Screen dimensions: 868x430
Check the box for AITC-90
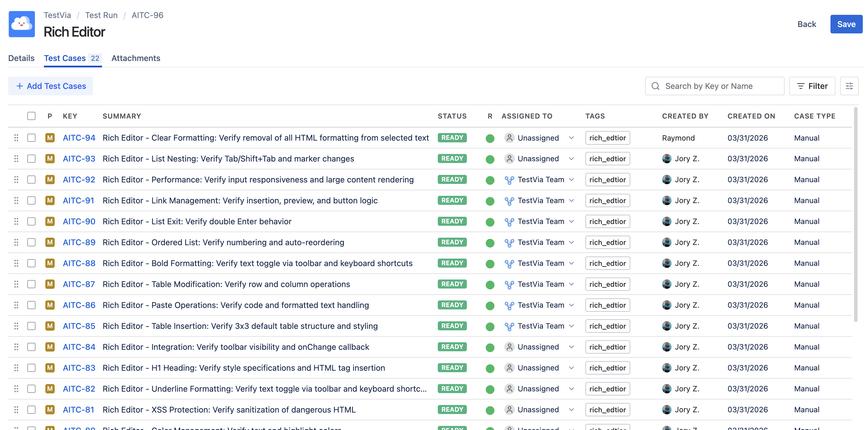coord(31,222)
